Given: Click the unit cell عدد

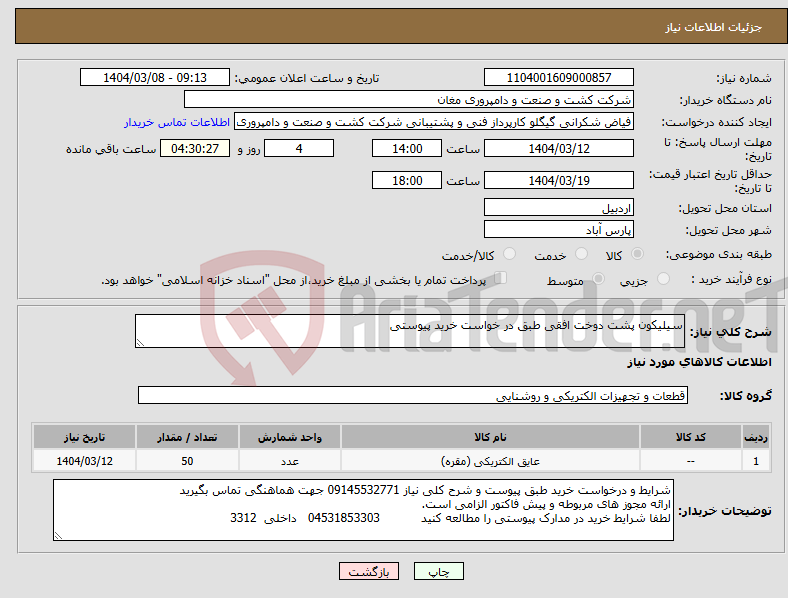Looking at the screenshot, I should pos(289,461).
